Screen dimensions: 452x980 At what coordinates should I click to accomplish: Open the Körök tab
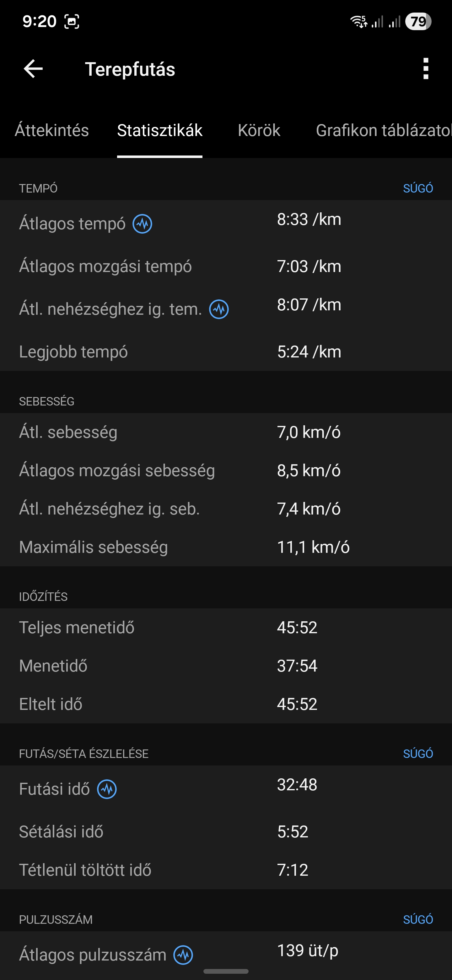[x=259, y=130]
